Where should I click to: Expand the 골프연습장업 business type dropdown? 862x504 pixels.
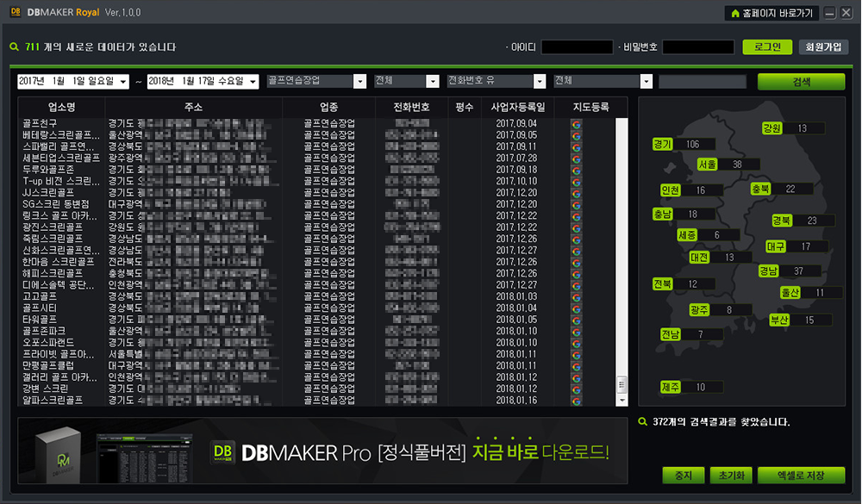(359, 81)
